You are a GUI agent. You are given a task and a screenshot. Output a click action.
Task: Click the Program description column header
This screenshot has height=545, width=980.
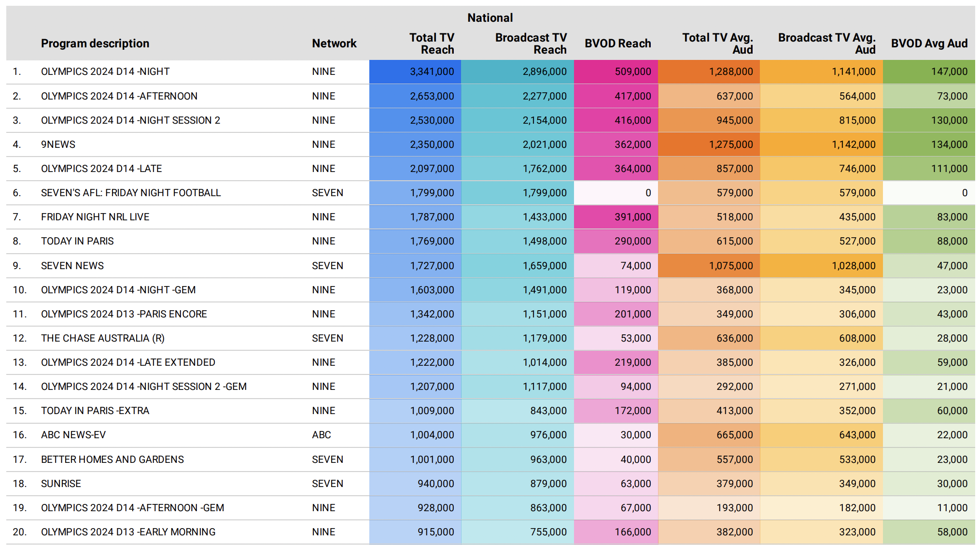(95, 43)
